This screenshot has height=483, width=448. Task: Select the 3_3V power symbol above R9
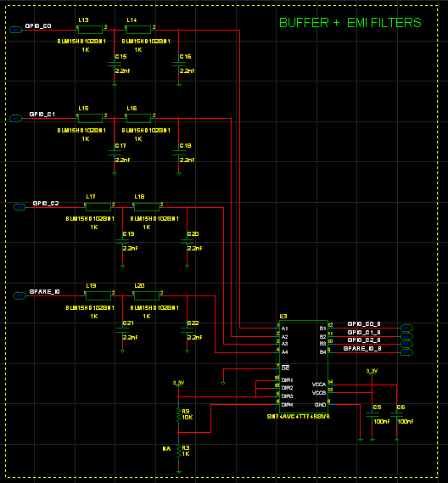(178, 384)
